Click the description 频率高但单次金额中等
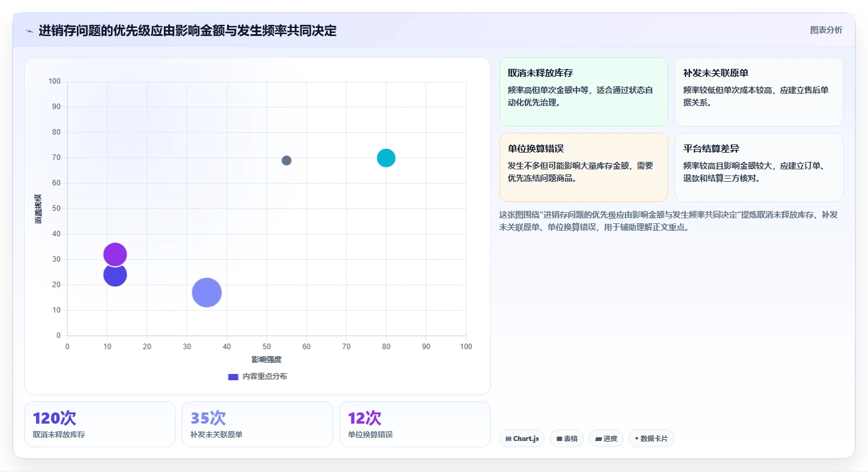Viewport: 868px width, 472px height. pyautogui.click(x=580, y=96)
